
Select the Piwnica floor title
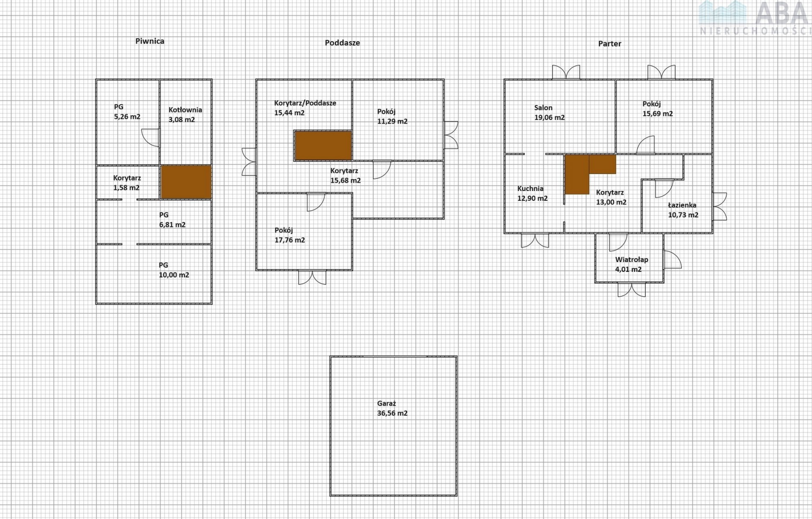(150, 41)
